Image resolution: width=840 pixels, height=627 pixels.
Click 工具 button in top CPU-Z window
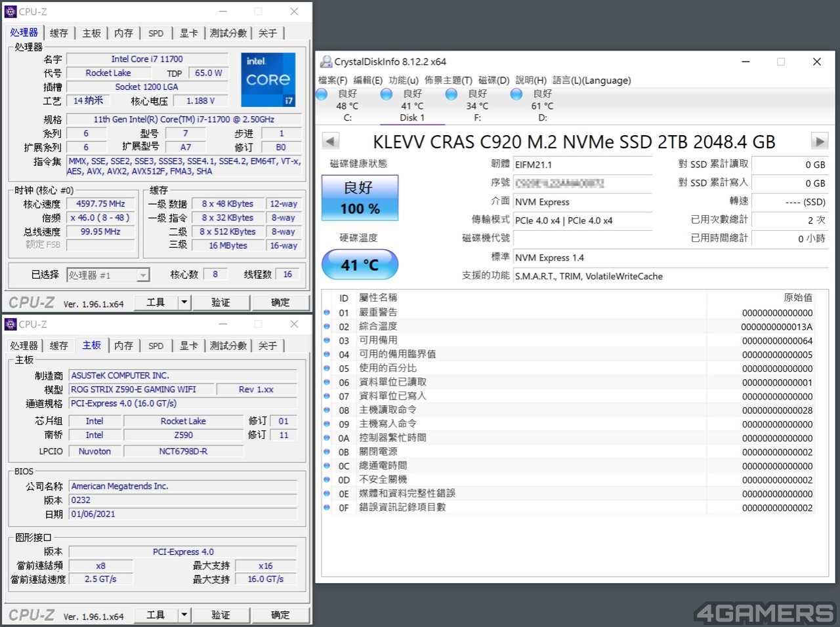click(x=156, y=302)
